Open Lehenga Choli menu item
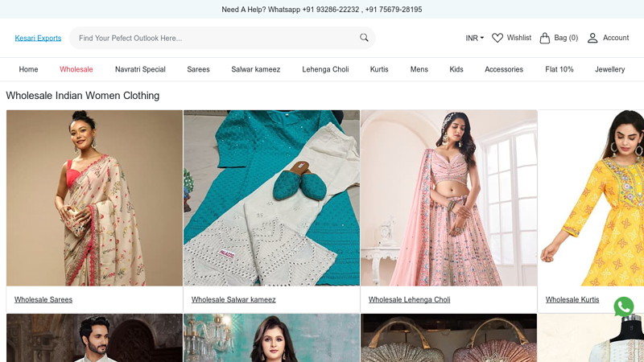644x362 pixels. coord(325,69)
